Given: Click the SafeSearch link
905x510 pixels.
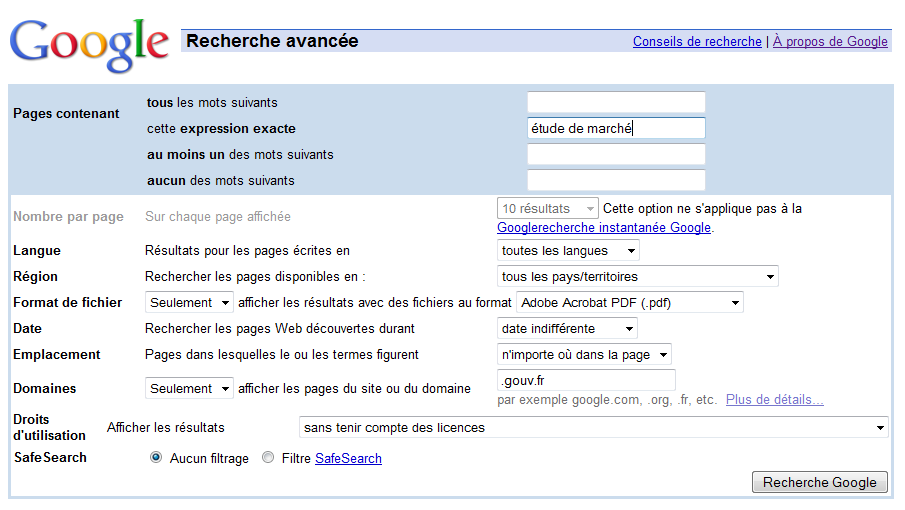Looking at the screenshot, I should pyautogui.click(x=348, y=458).
